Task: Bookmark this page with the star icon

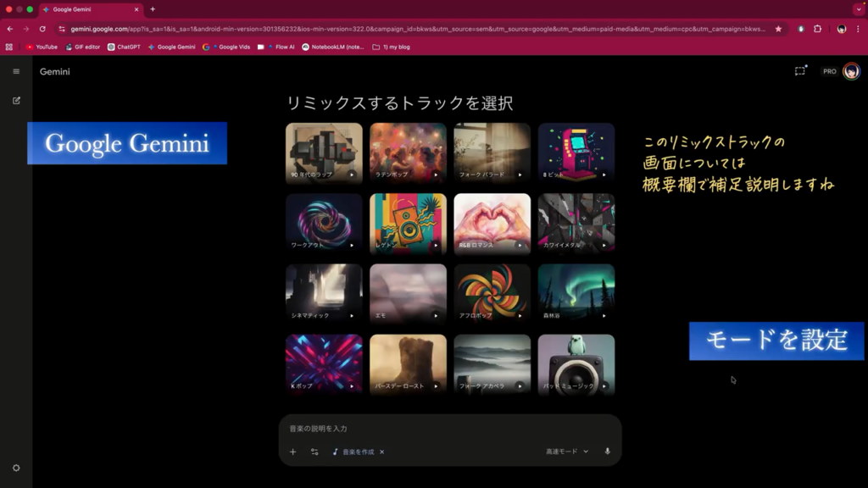Action: pyautogui.click(x=778, y=29)
